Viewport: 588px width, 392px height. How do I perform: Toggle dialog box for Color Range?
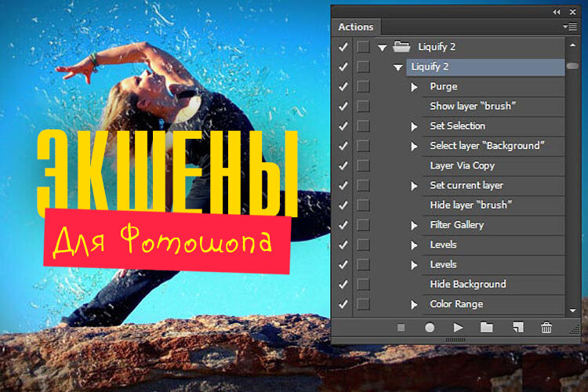[363, 304]
